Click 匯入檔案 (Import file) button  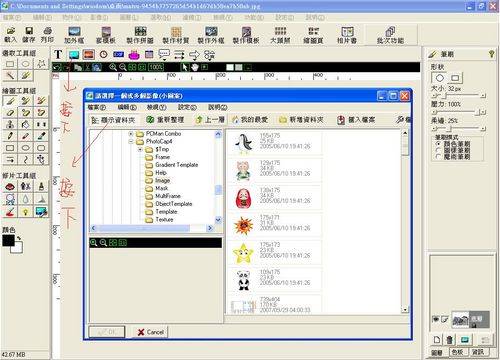356,120
